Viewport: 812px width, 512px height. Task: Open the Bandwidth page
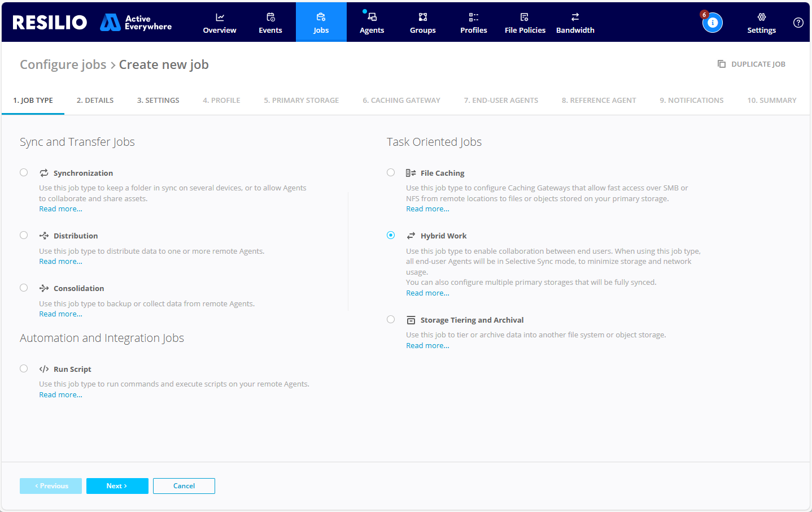[x=575, y=23]
